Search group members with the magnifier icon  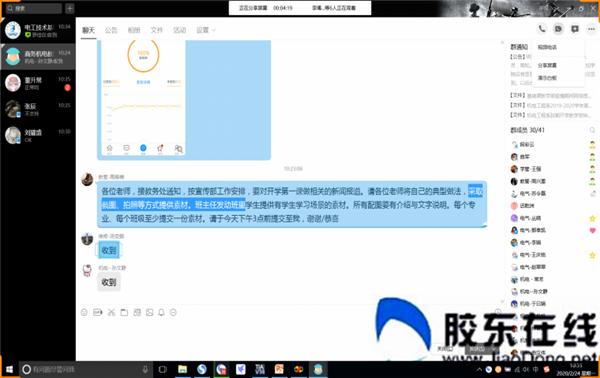click(x=592, y=130)
